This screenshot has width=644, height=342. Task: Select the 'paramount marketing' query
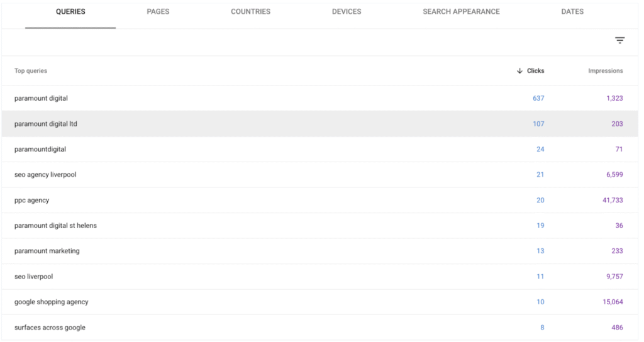tap(47, 251)
